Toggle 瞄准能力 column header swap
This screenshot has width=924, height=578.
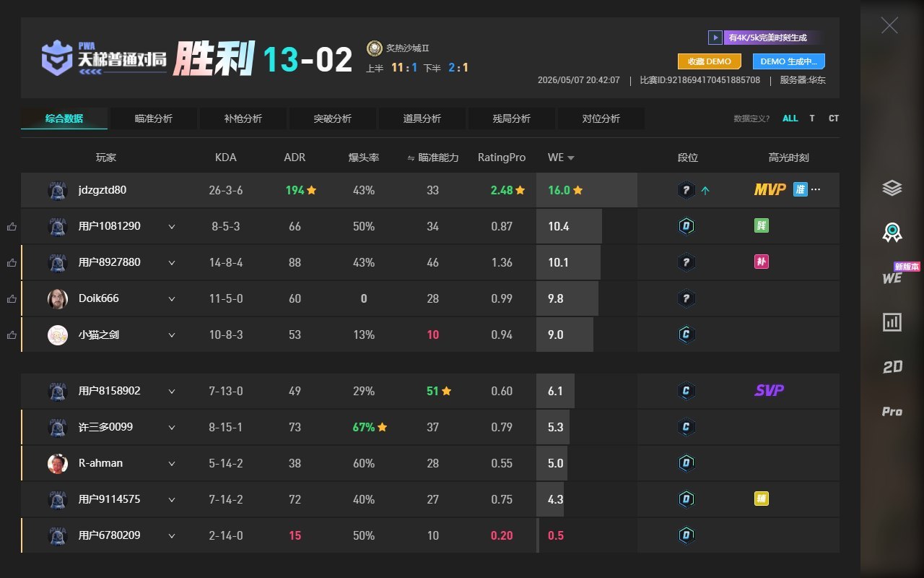coord(432,158)
